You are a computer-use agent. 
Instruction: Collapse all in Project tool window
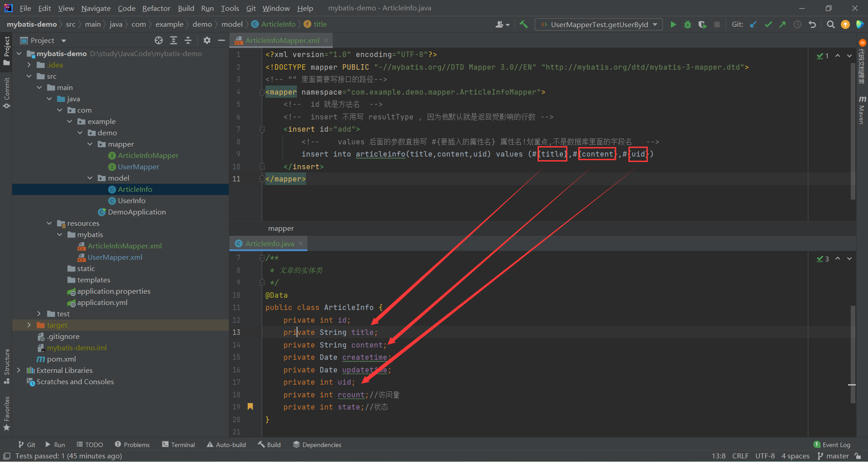tap(188, 40)
